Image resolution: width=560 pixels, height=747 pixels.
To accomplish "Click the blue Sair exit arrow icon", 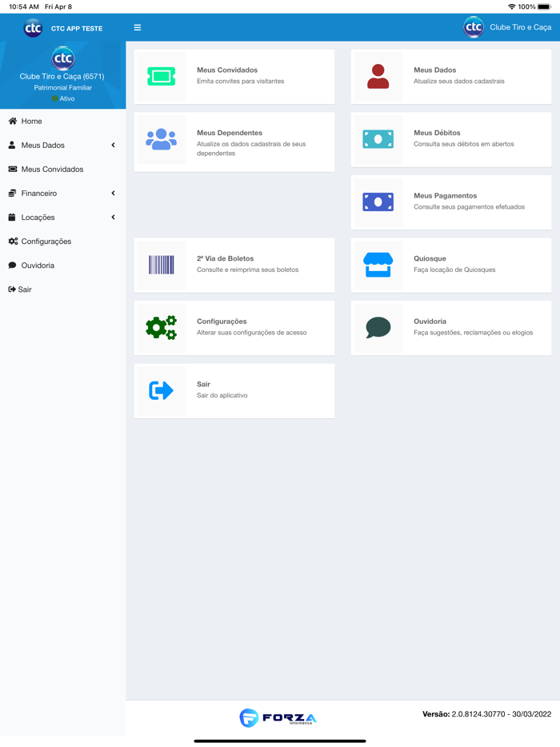I will (x=161, y=390).
